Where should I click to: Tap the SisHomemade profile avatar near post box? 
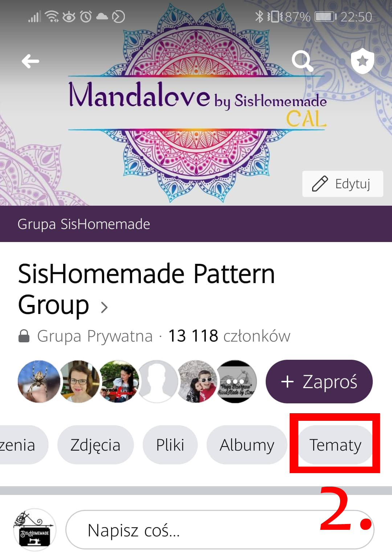tap(35, 530)
